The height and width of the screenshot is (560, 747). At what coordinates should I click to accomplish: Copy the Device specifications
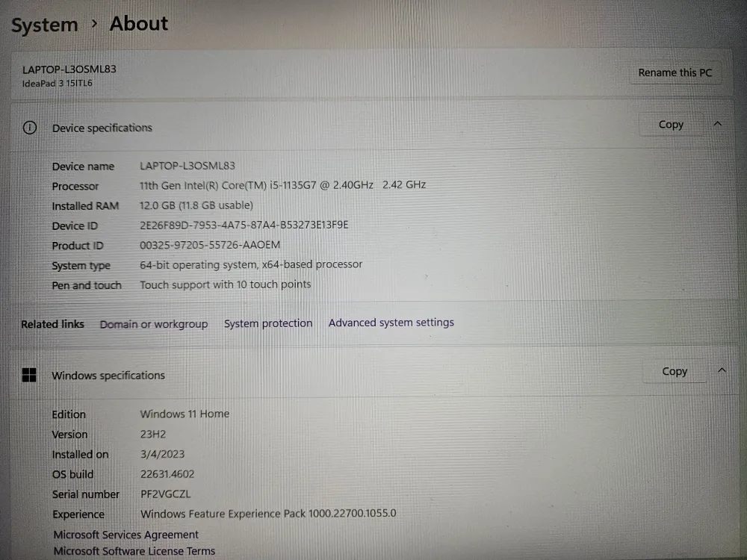pyautogui.click(x=671, y=125)
